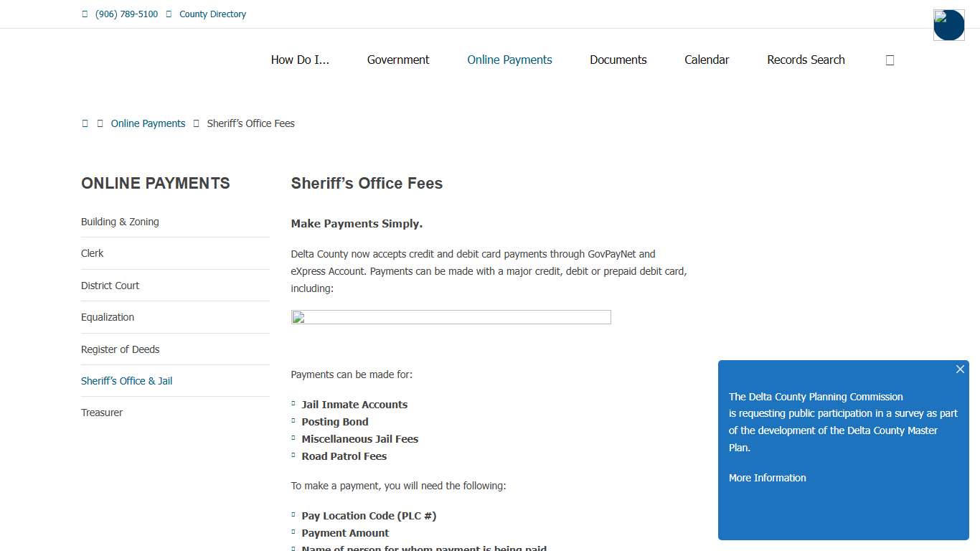This screenshot has height=551, width=980.
Task: Open search using the magnifier icon
Action: [x=890, y=60]
